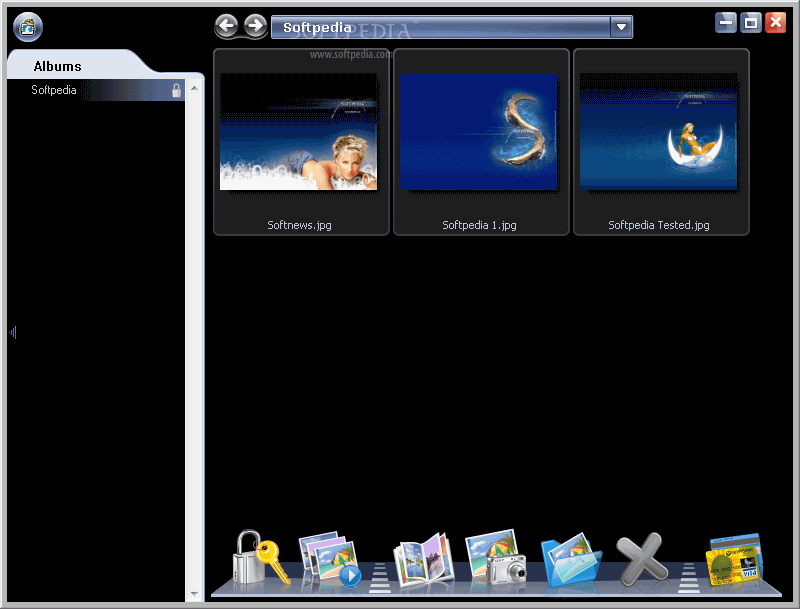Viewport: 800px width, 609px height.
Task: Click the camera import photos icon
Action: click(x=495, y=557)
